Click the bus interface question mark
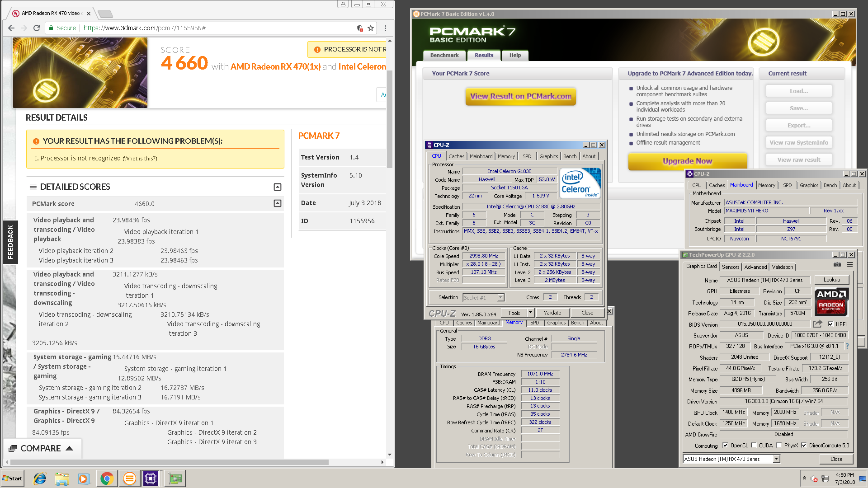The image size is (868, 488). pyautogui.click(x=847, y=346)
